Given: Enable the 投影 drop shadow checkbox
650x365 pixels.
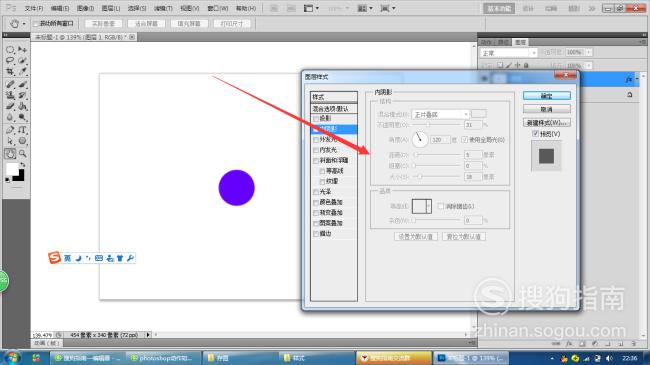Looking at the screenshot, I should click(316, 119).
